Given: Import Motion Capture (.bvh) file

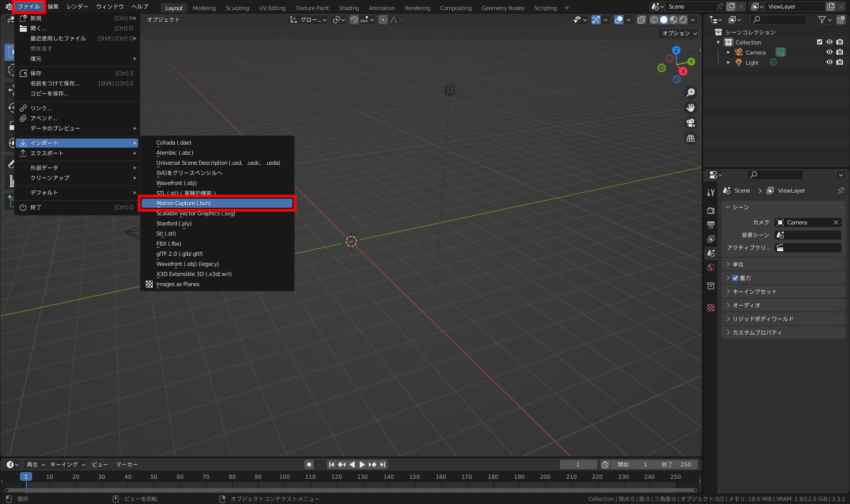Looking at the screenshot, I should click(x=218, y=203).
